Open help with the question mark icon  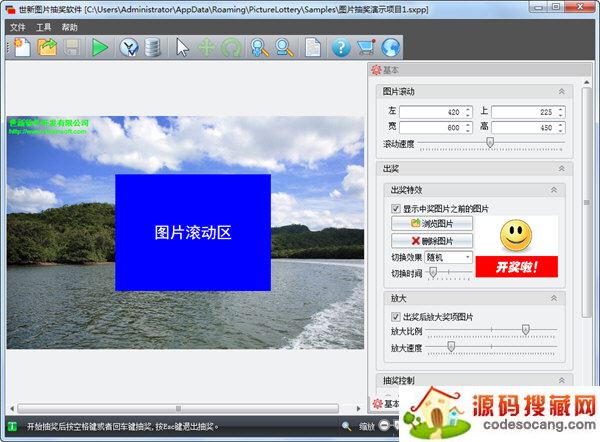(340, 47)
